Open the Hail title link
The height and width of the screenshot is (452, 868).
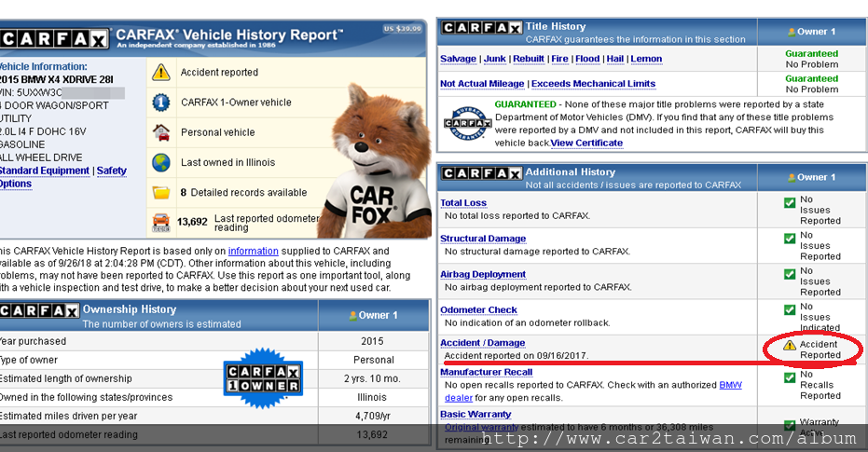click(615, 59)
